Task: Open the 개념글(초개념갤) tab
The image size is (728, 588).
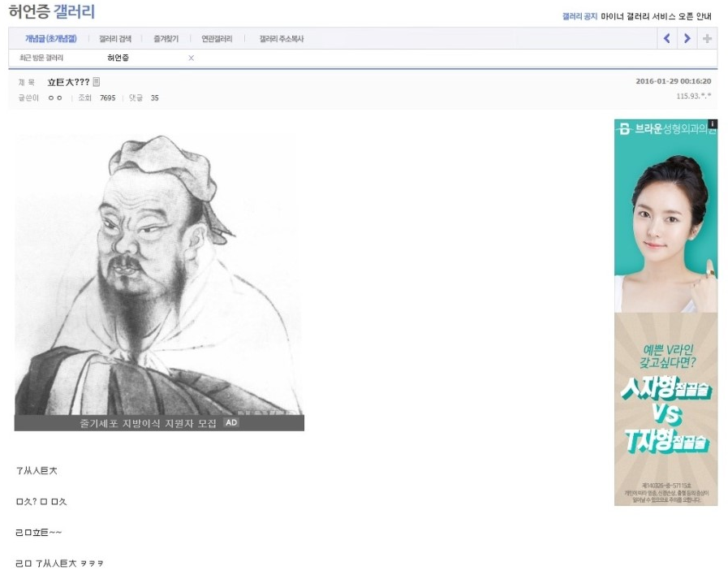Action: (x=50, y=38)
